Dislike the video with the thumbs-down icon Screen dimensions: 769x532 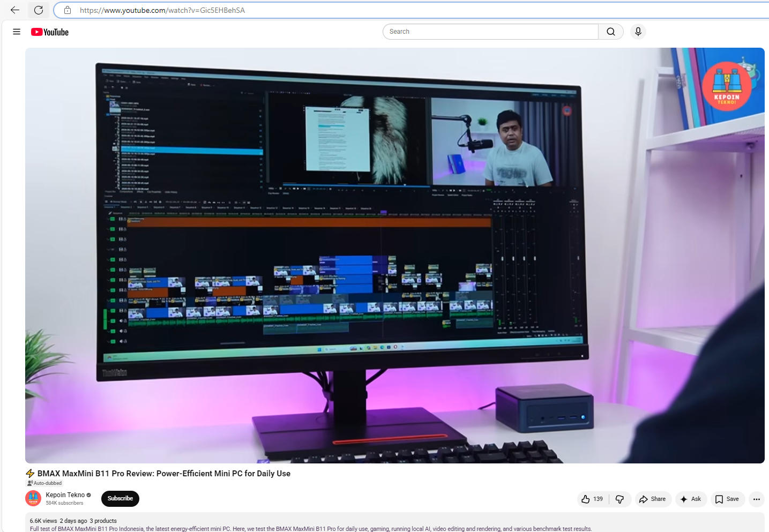(x=620, y=499)
